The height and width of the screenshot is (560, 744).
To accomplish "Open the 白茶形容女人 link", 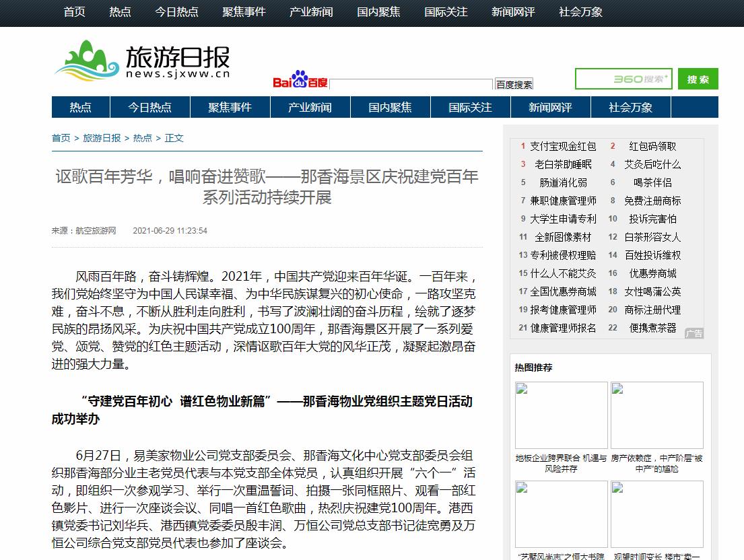I will point(653,237).
